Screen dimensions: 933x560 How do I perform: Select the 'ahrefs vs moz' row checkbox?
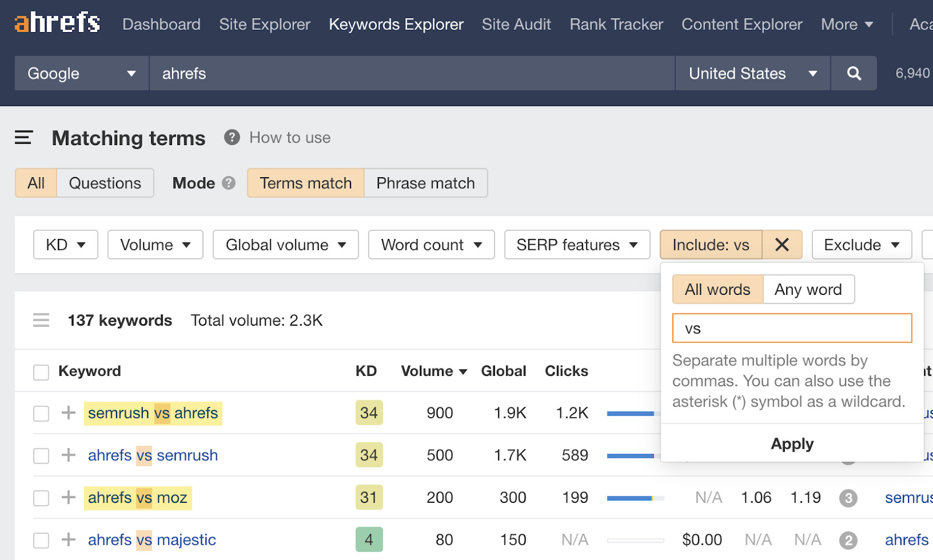pos(41,498)
